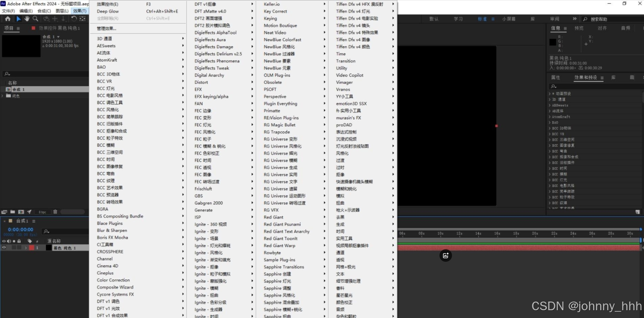This screenshot has width=644, height=318.
Task: Open the 合成 1 thumbnail dropdown arrow
Action: coord(58,37)
